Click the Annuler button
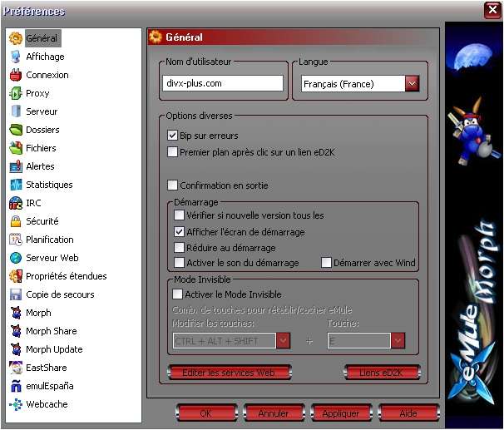The width and height of the screenshot is (504, 430). coord(274,413)
